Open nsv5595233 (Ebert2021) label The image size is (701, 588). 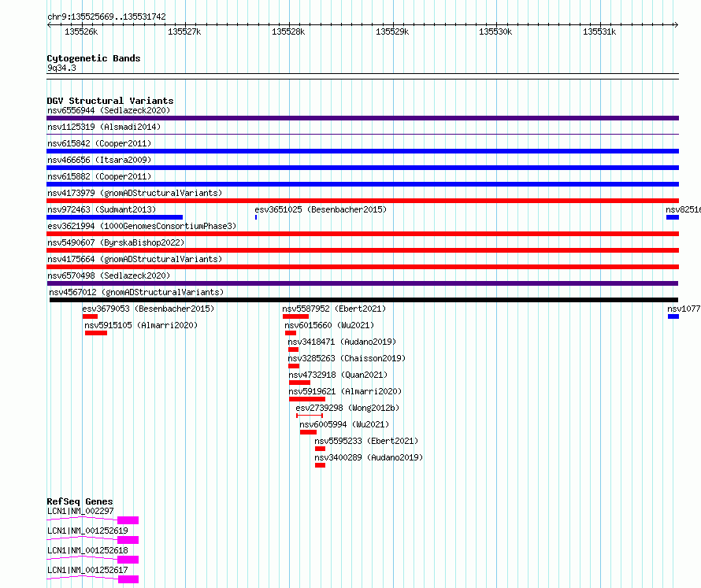coord(366,441)
